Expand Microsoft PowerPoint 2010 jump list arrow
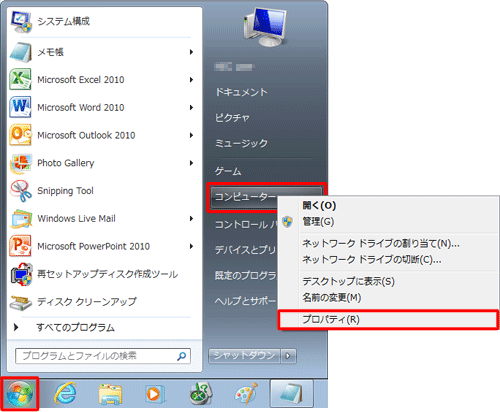The width and height of the screenshot is (500, 412). pyautogui.click(x=191, y=246)
